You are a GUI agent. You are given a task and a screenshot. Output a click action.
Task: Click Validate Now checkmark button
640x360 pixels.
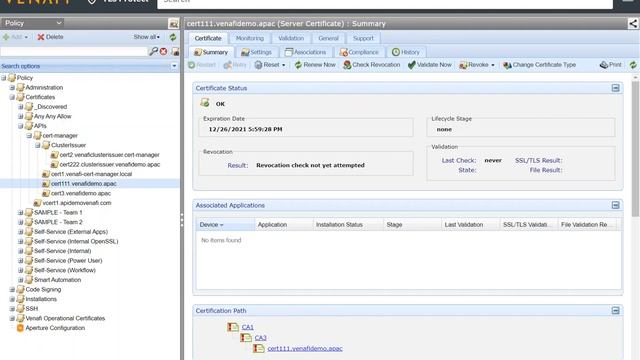429,65
